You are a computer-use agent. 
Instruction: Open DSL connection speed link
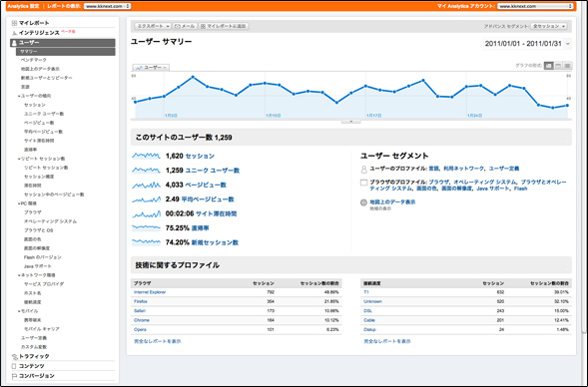(x=368, y=311)
